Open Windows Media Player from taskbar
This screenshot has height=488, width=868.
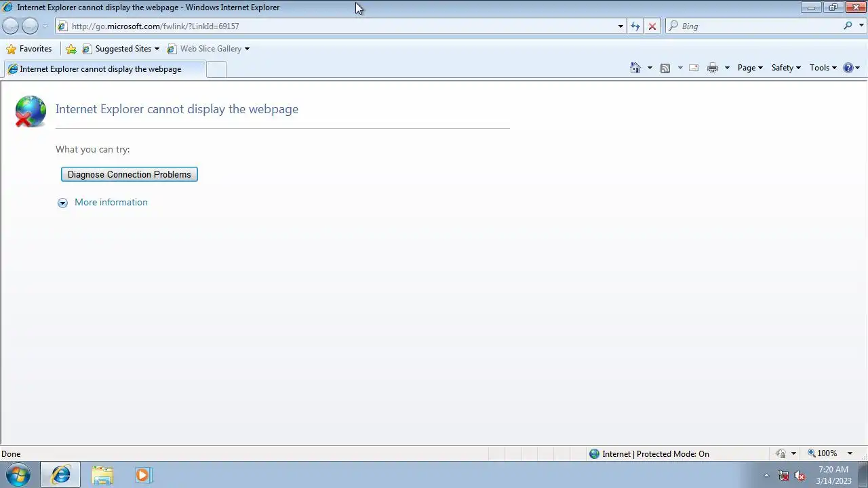click(x=142, y=475)
